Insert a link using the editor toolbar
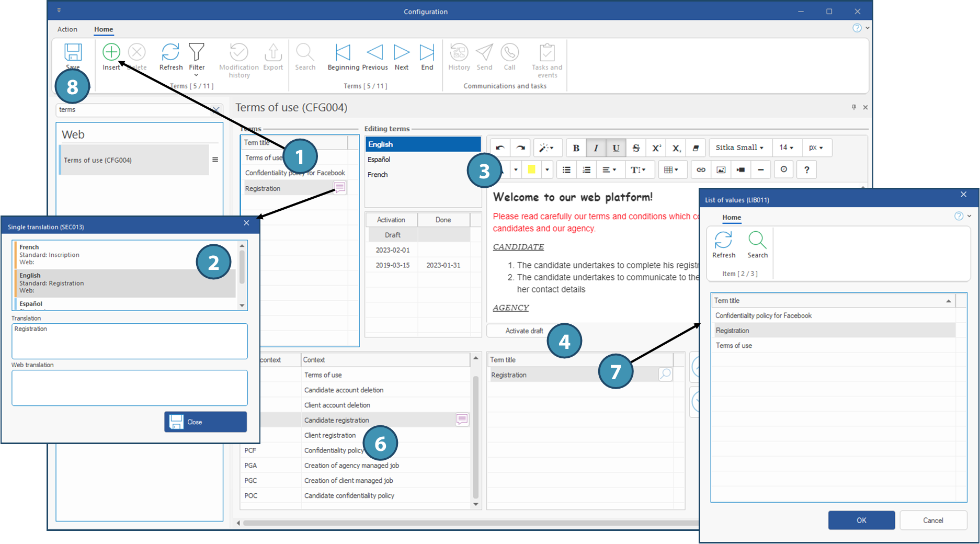Image resolution: width=980 pixels, height=544 pixels. pyautogui.click(x=701, y=169)
